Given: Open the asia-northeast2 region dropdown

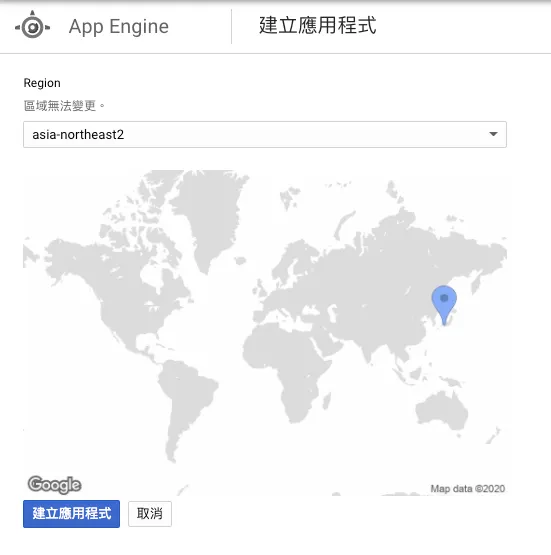Looking at the screenshot, I should click(265, 135).
